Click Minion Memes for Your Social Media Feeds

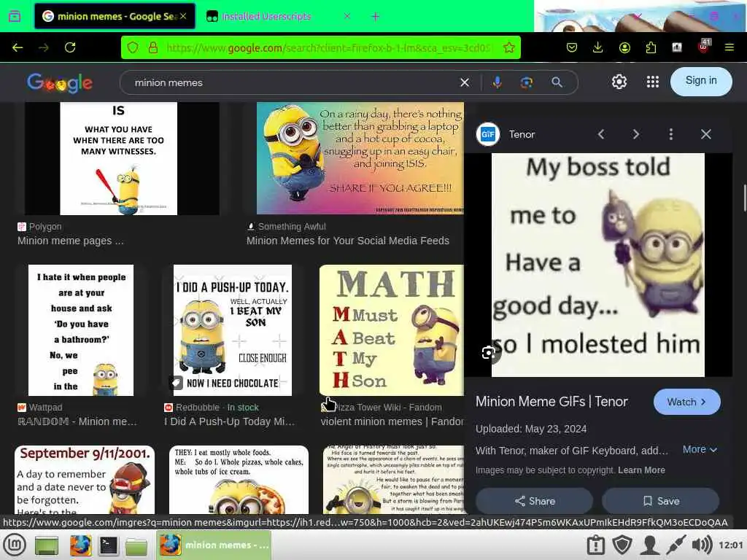click(348, 241)
